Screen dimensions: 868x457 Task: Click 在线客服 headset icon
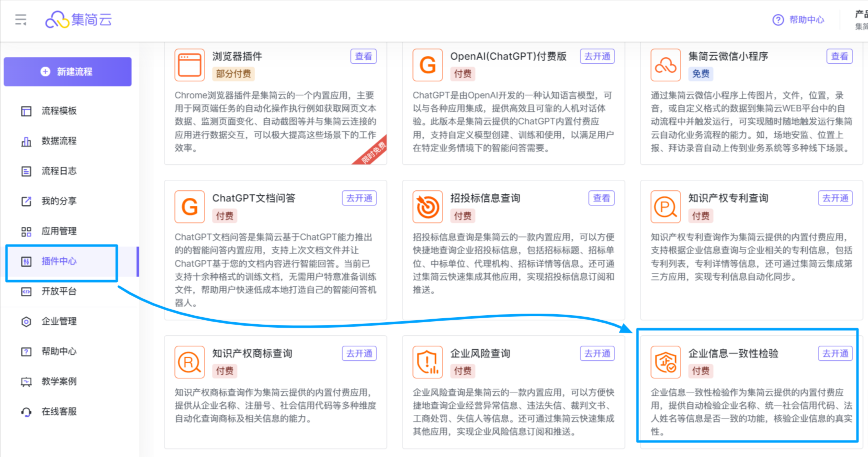click(x=26, y=412)
